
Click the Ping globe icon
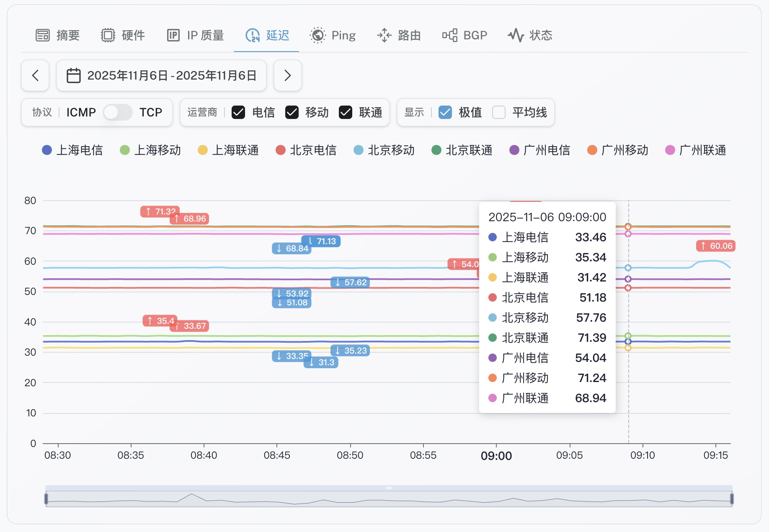(317, 35)
